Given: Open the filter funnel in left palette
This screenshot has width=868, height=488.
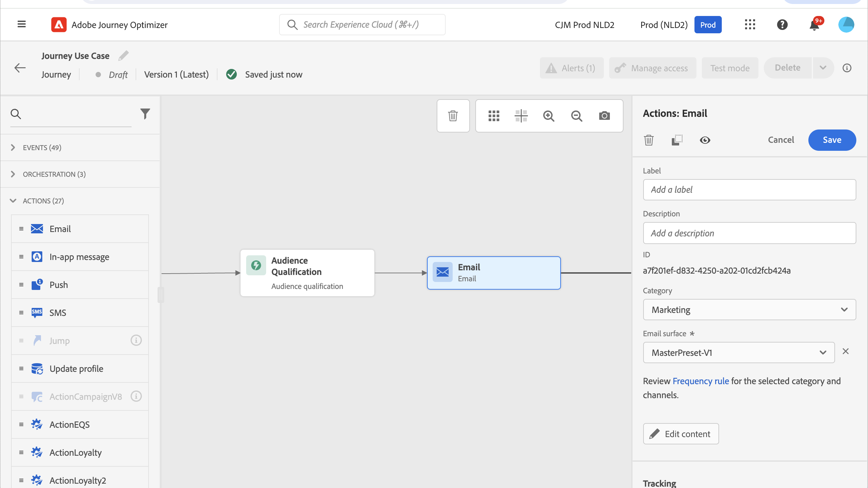Looking at the screenshot, I should click(x=145, y=114).
